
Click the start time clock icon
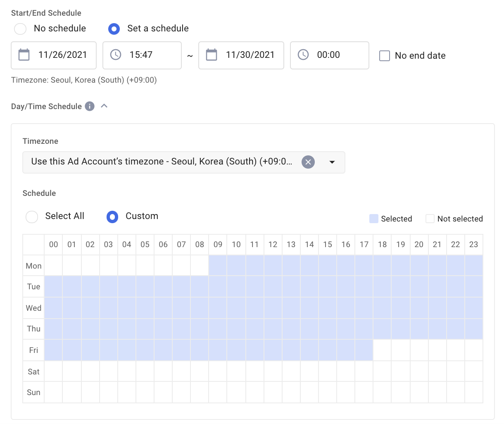tap(116, 55)
